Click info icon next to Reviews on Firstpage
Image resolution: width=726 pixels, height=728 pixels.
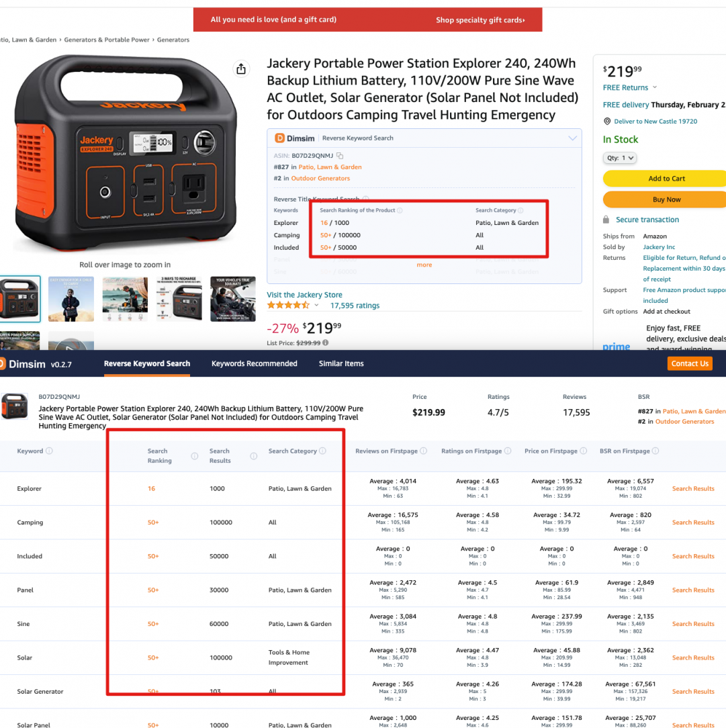423,451
